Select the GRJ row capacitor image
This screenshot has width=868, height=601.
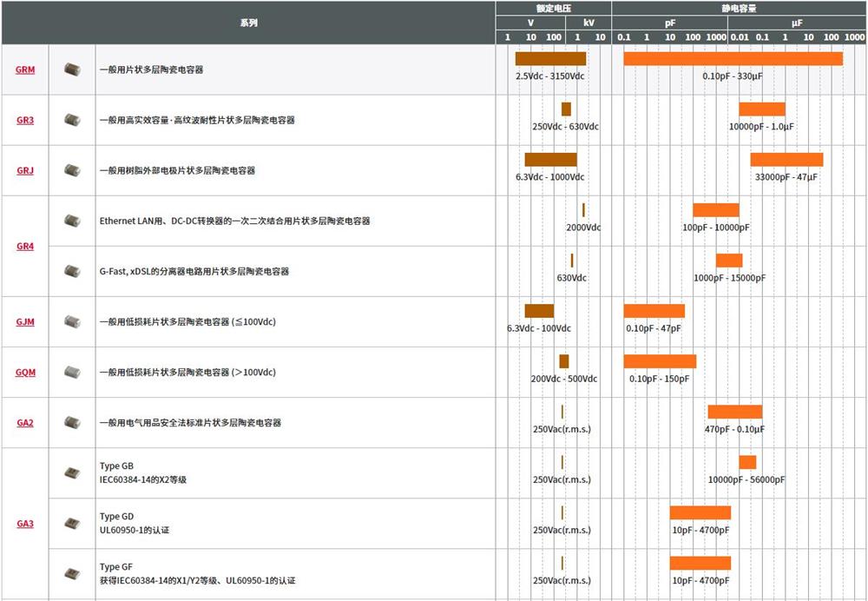coord(72,170)
